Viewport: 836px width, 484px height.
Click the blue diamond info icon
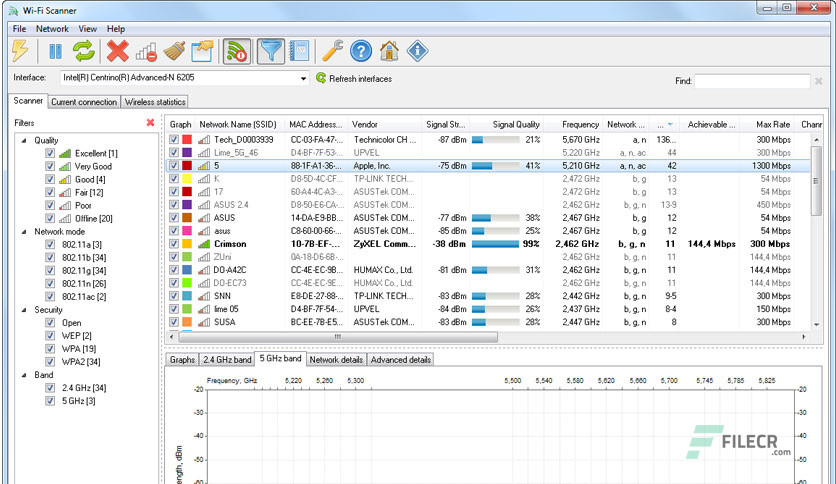[x=417, y=51]
